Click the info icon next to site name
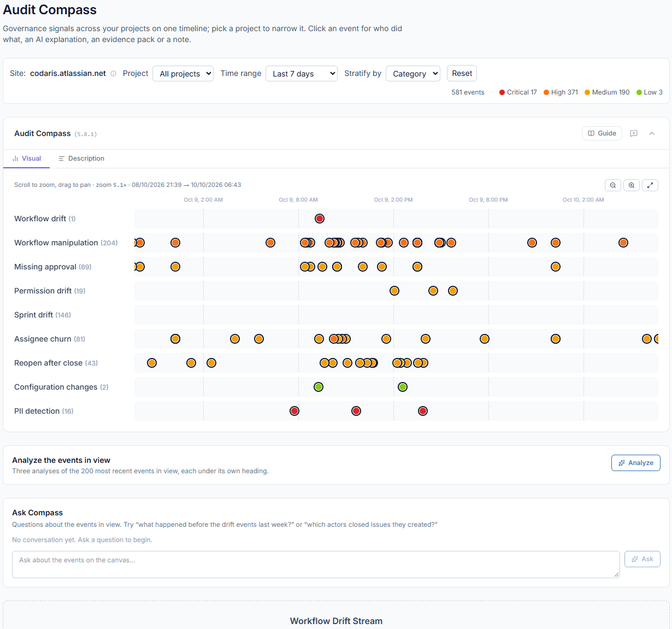The width and height of the screenshot is (672, 629). click(x=113, y=74)
